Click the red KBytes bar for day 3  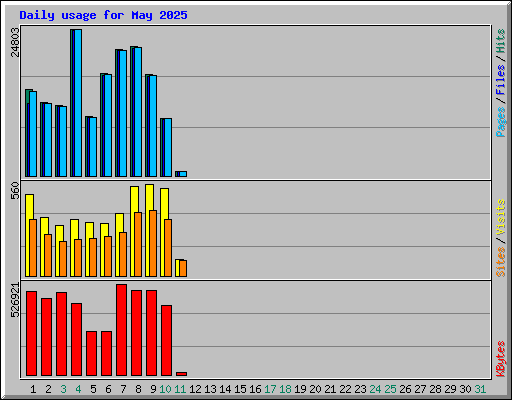pyautogui.click(x=61, y=334)
